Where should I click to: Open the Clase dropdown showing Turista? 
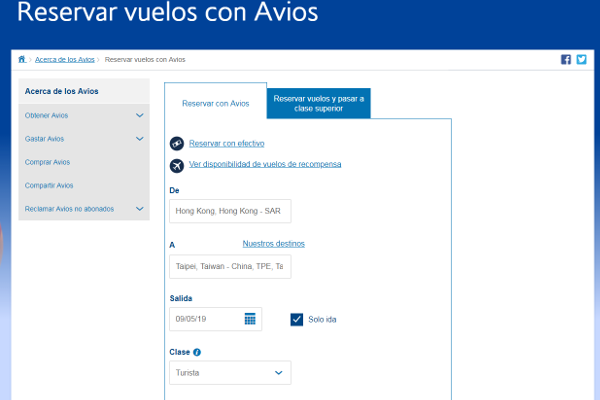230,372
